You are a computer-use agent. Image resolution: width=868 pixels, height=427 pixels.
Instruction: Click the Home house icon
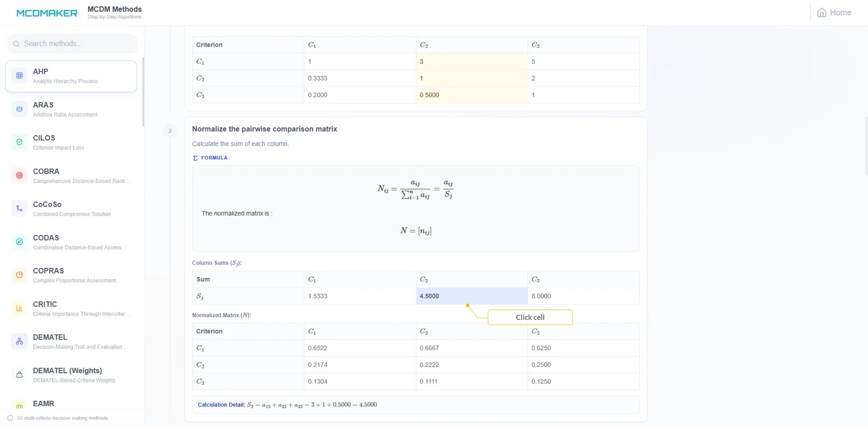822,13
